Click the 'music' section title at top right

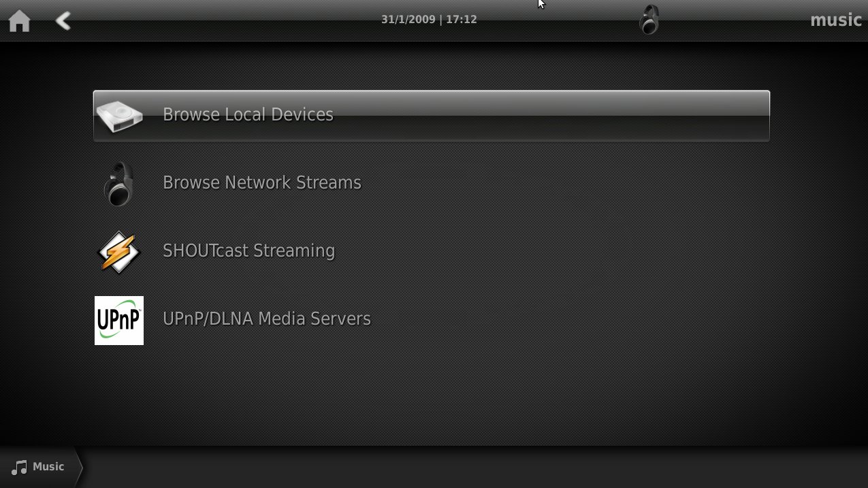tap(836, 20)
